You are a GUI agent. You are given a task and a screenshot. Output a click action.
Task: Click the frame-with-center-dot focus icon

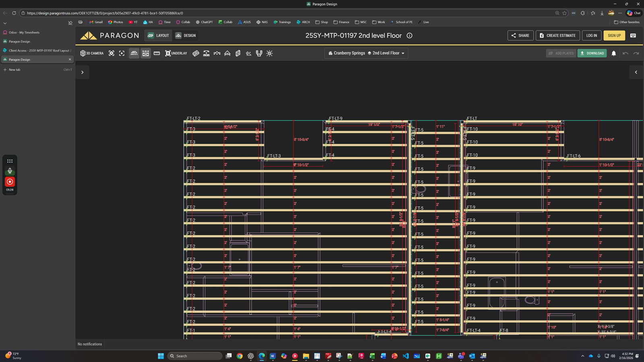tap(122, 53)
